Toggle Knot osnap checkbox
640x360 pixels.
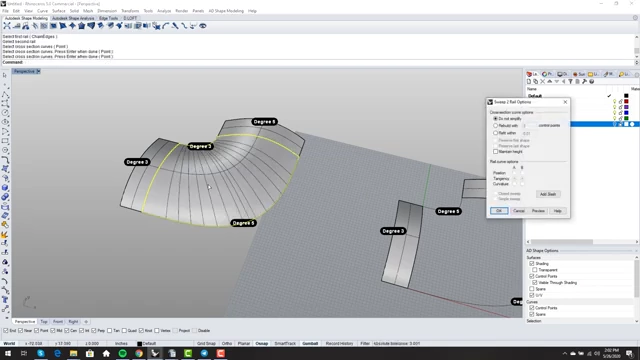click(x=141, y=331)
